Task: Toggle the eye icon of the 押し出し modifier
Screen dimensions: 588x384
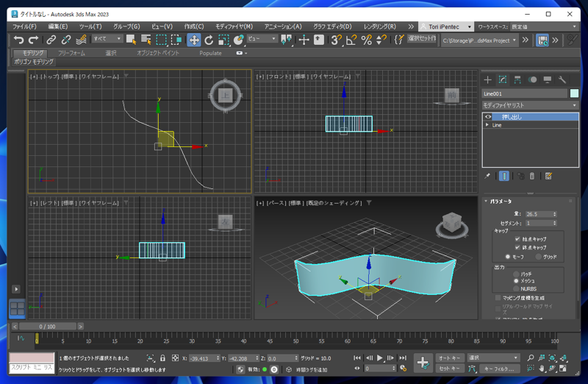Action: tap(488, 117)
